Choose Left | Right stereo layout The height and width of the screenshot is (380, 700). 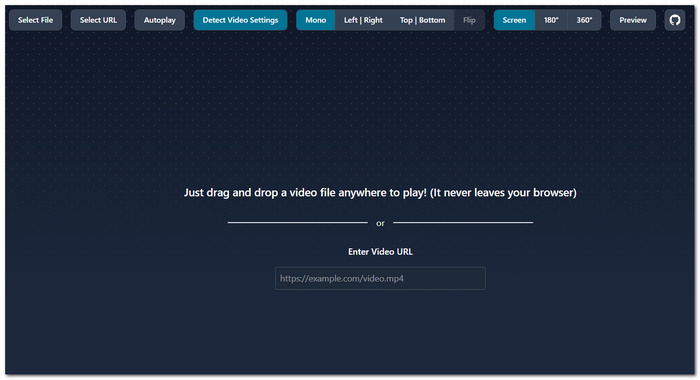click(x=363, y=20)
